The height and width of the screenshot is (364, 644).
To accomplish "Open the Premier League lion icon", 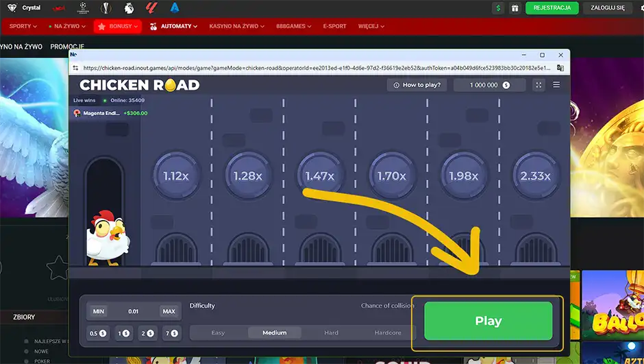I will 129,8.
